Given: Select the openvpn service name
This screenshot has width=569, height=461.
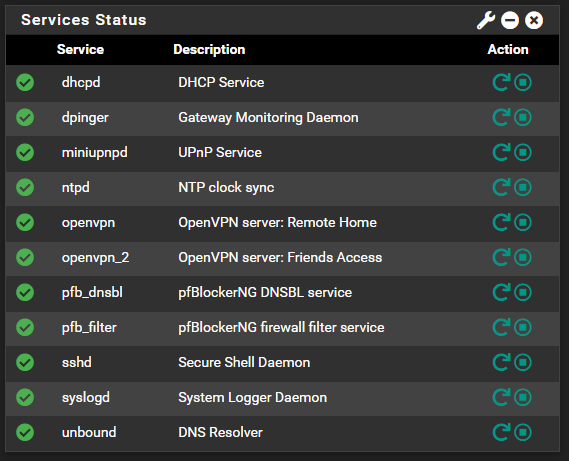Looking at the screenshot, I should (x=88, y=223).
